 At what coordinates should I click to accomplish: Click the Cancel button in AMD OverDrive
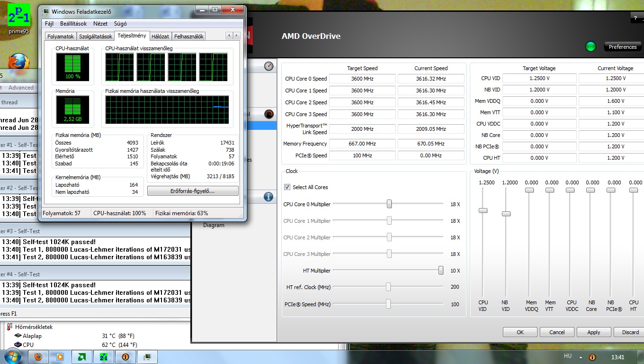pyautogui.click(x=557, y=332)
